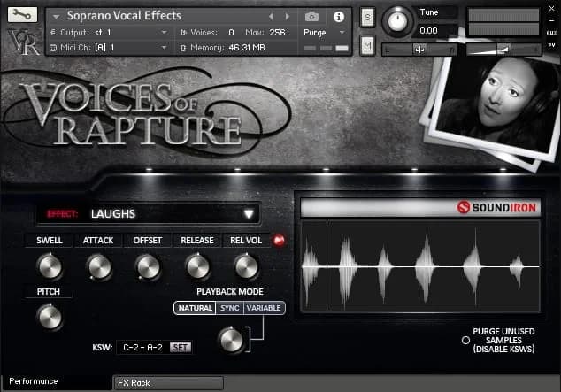Close the instrument with X
The height and width of the screenshot is (392, 561).
click(x=551, y=9)
